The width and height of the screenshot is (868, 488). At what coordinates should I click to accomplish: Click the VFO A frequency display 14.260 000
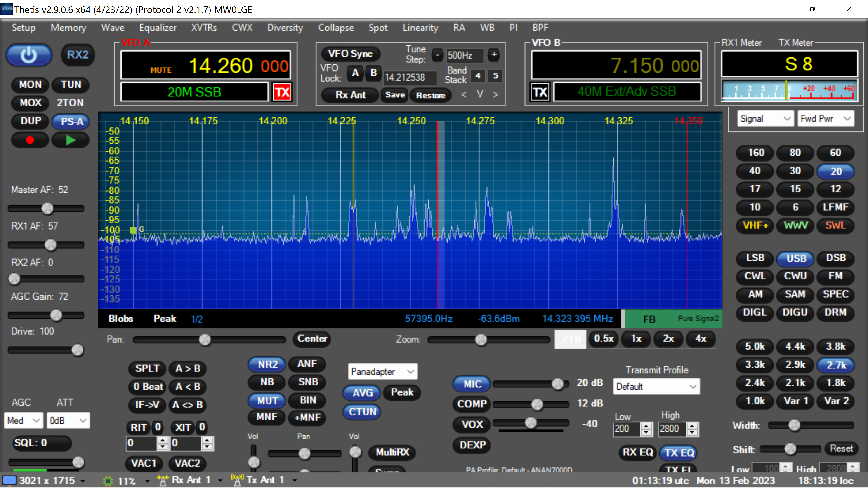pos(206,65)
